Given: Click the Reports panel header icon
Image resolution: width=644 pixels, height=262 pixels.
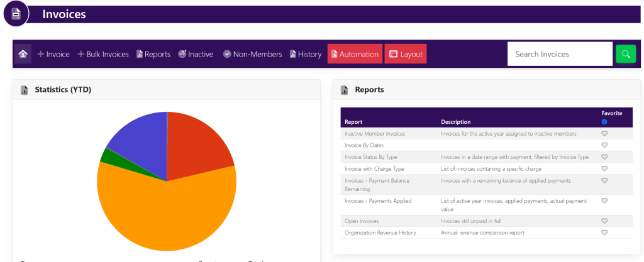Looking at the screenshot, I should [345, 90].
